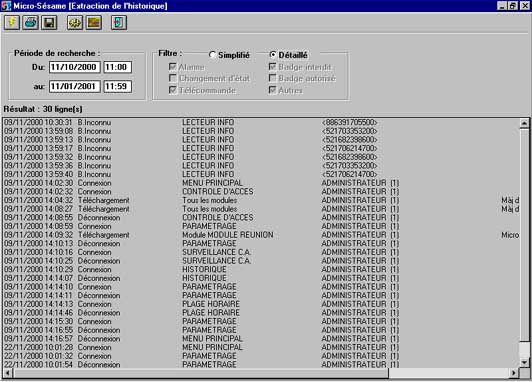The image size is (532, 382).
Task: Select the 14:14:07 Déconnexion HISTORIQUE row
Action: point(261,278)
